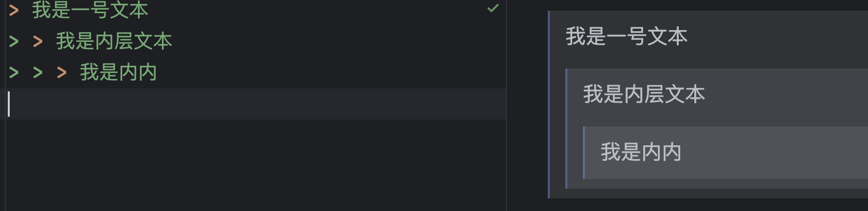Click the second green > on the 我是内内 line

tap(38, 73)
